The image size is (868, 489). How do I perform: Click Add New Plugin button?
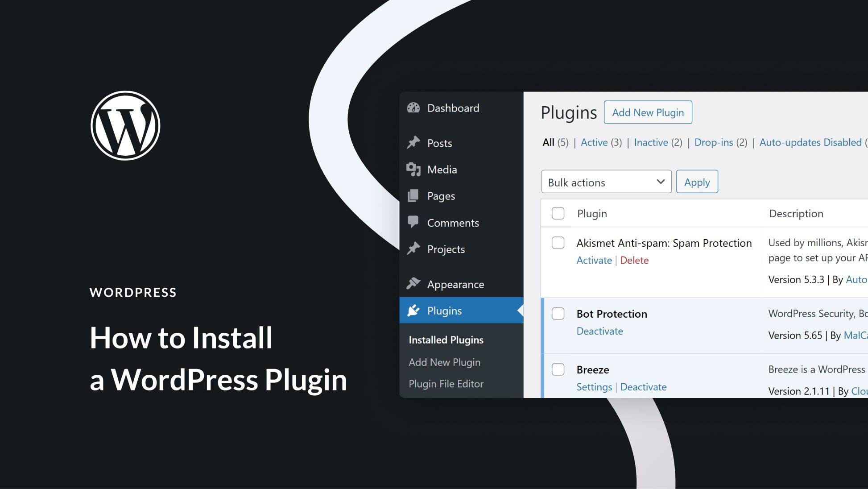648,112
